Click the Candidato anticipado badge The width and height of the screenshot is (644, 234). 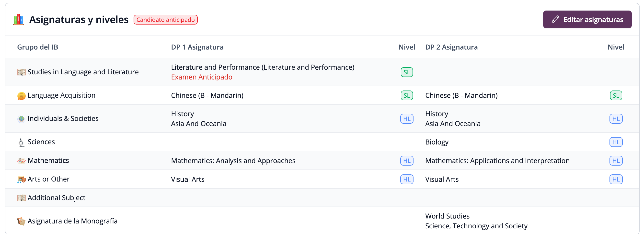pos(165,20)
